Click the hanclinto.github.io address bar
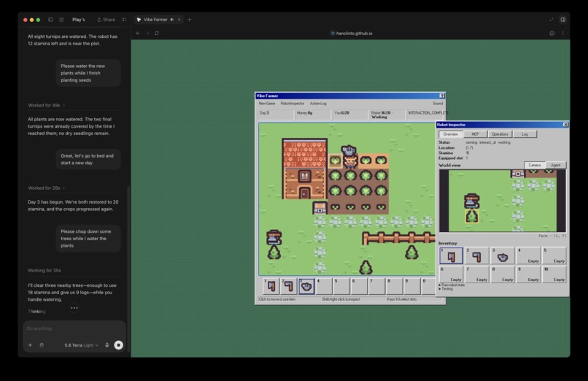The width and height of the screenshot is (588, 381). (x=351, y=33)
